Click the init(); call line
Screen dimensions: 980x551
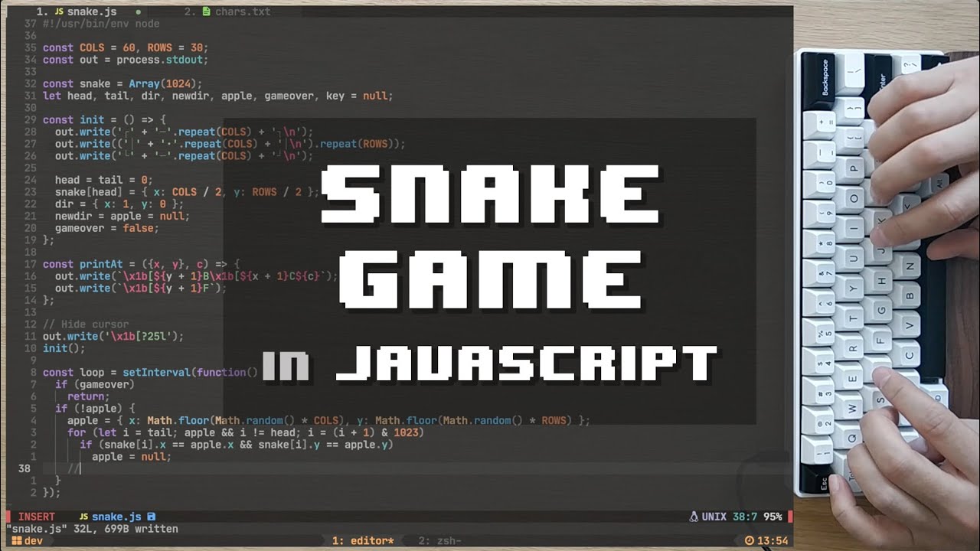tap(64, 348)
